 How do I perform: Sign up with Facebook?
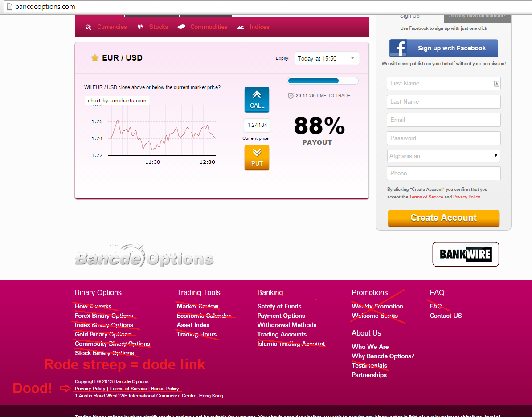point(443,48)
